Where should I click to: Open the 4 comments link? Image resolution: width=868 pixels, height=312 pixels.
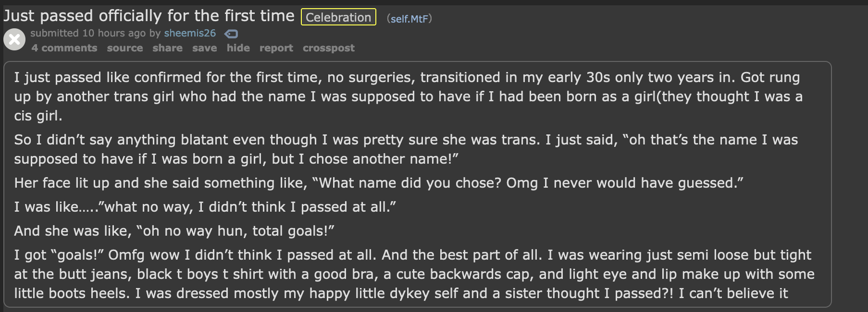click(x=64, y=48)
